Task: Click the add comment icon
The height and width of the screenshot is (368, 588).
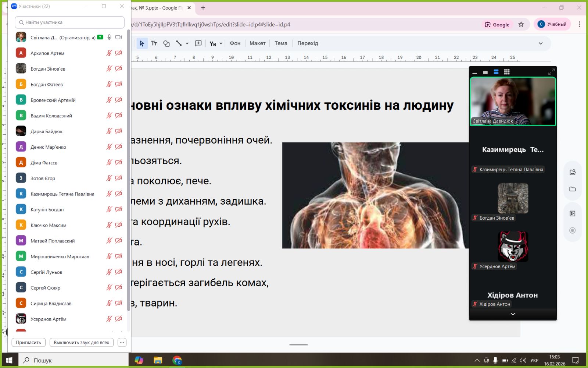Action: pyautogui.click(x=198, y=43)
